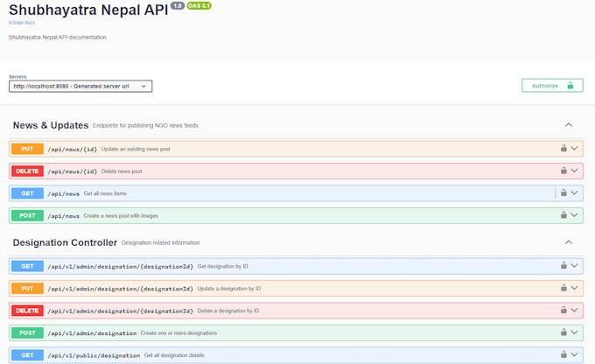Expand the PUT /api/news/{id} chevron
The height and width of the screenshot is (364, 595).
coord(574,149)
